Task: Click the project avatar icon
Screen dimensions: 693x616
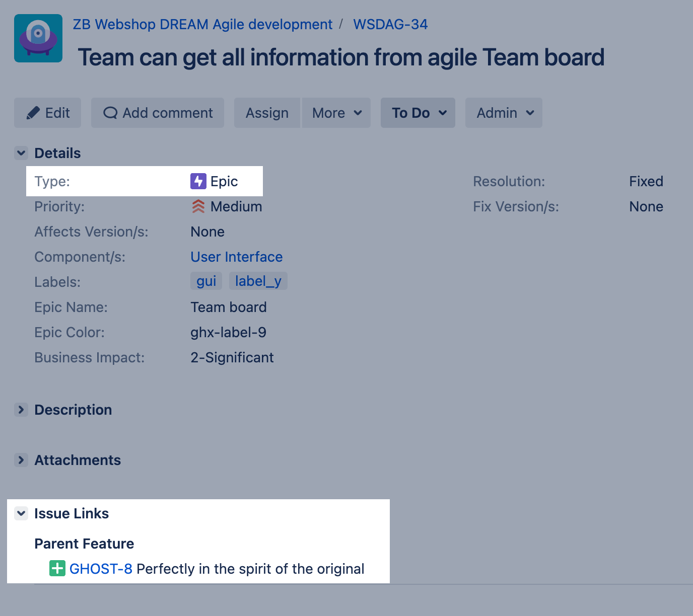Action: pyautogui.click(x=38, y=38)
